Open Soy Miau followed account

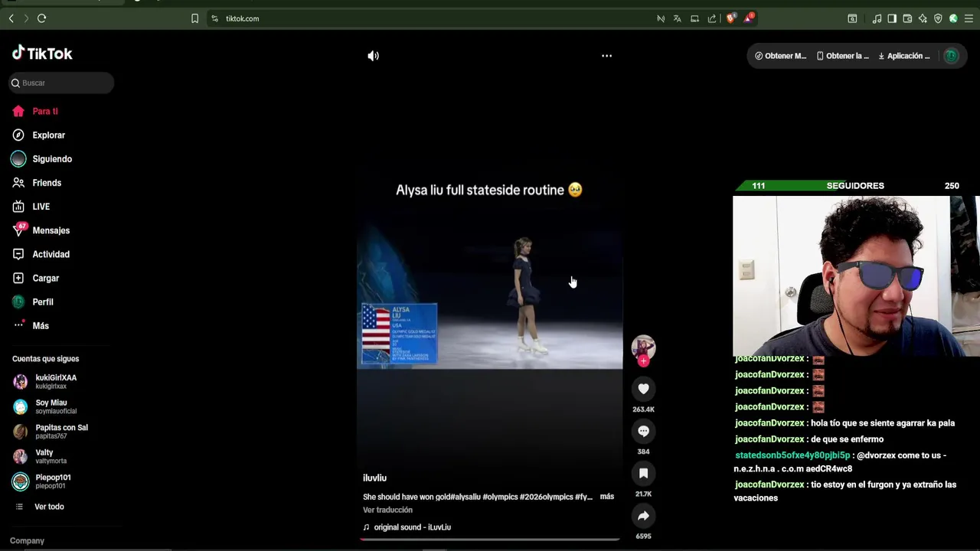click(x=44, y=406)
